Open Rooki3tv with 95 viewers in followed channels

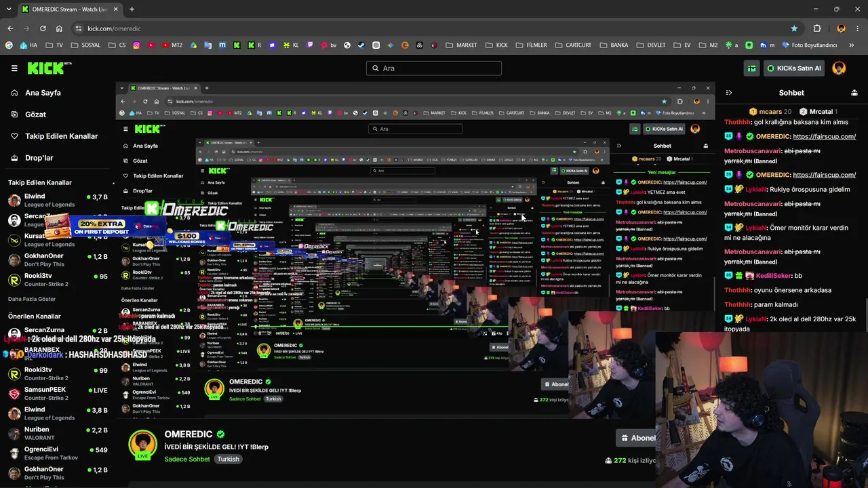58,279
